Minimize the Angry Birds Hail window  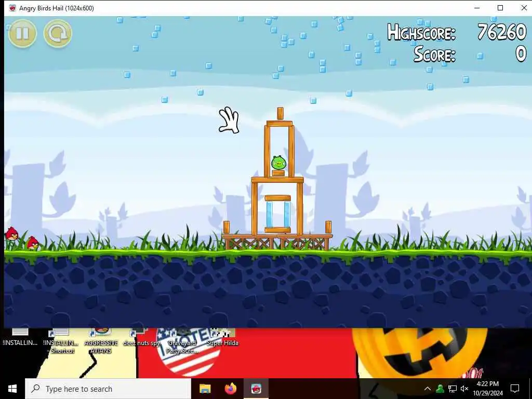[x=477, y=8]
